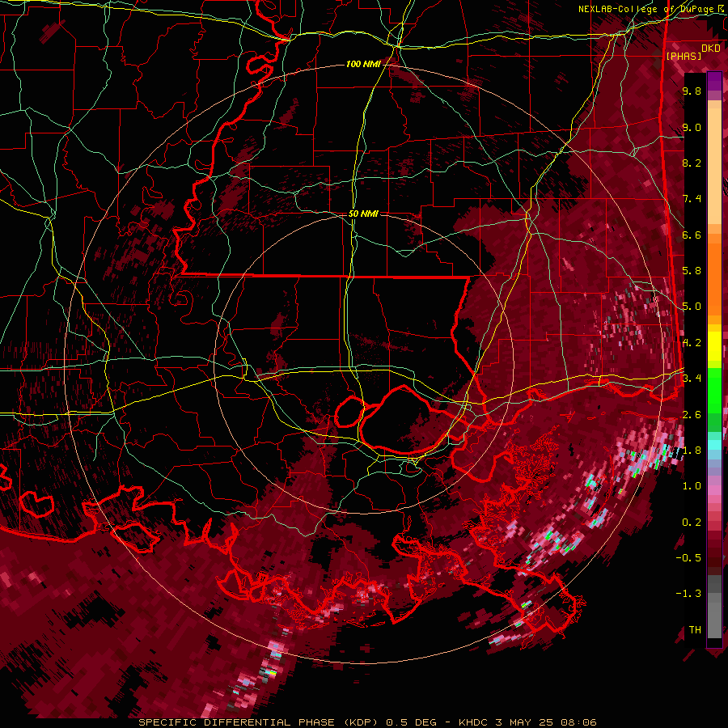Click the yellow segment of the color bar

714,346
